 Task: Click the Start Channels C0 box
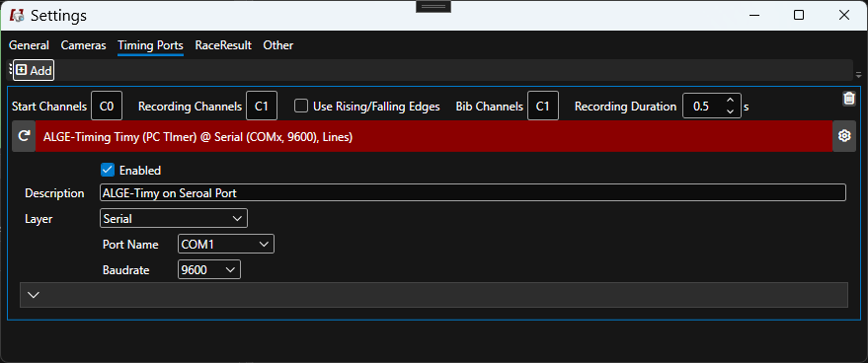(x=107, y=107)
